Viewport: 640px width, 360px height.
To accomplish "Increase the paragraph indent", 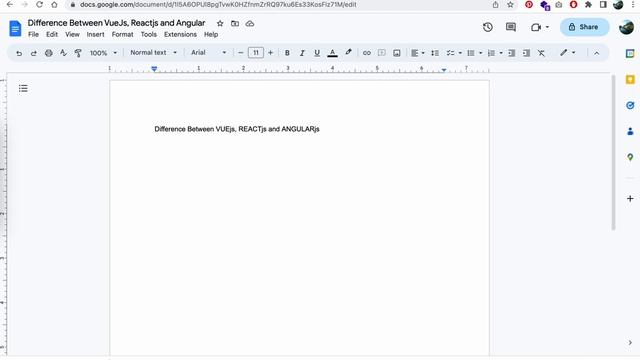I will 526,53.
